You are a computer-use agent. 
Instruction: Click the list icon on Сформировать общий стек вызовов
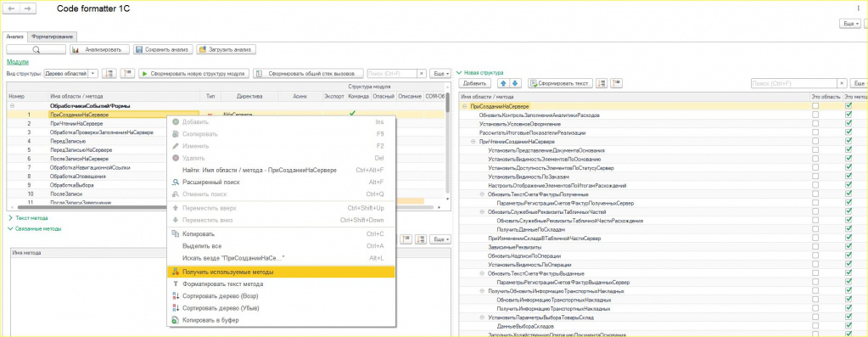tap(260, 74)
